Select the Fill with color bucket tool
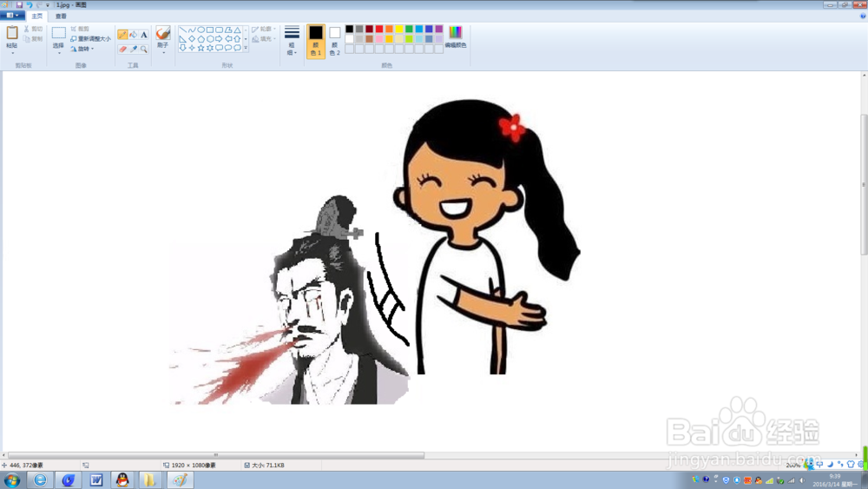868x489 pixels. click(134, 35)
